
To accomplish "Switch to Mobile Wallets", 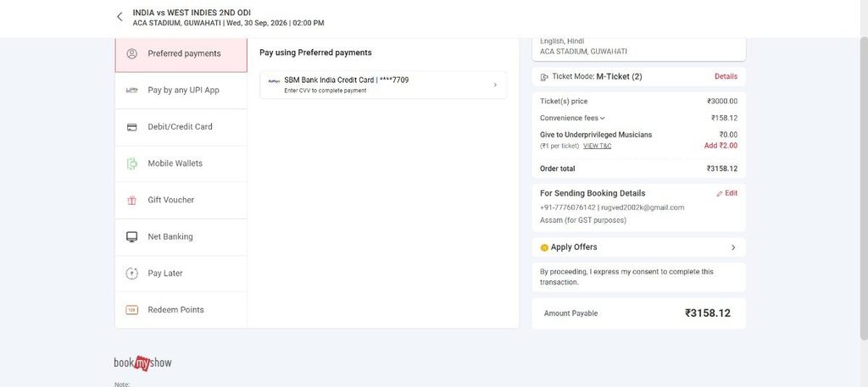I will tap(181, 163).
